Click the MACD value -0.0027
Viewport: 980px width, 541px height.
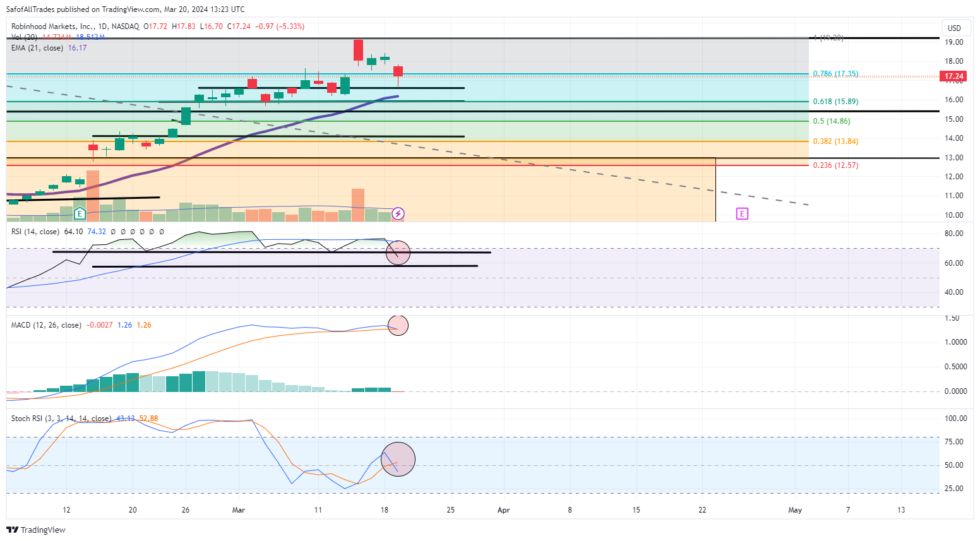click(99, 325)
